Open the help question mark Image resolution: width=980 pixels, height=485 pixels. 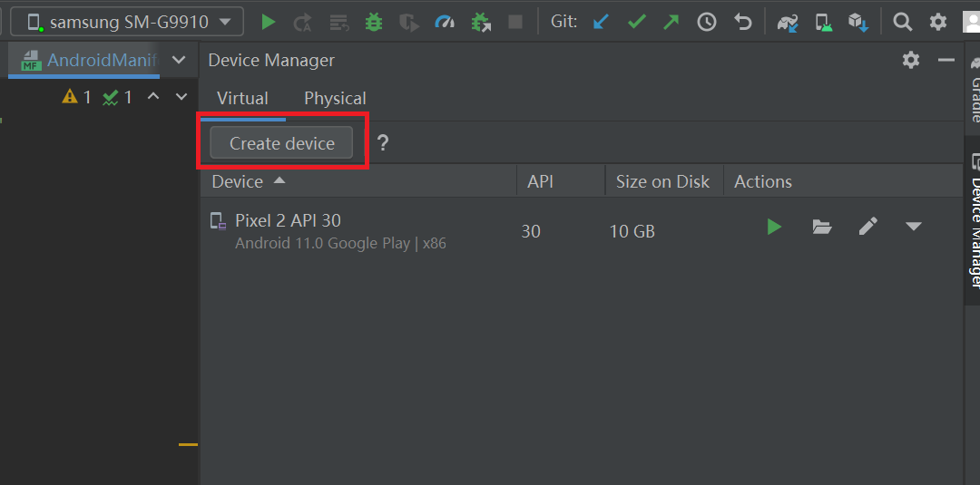383,143
